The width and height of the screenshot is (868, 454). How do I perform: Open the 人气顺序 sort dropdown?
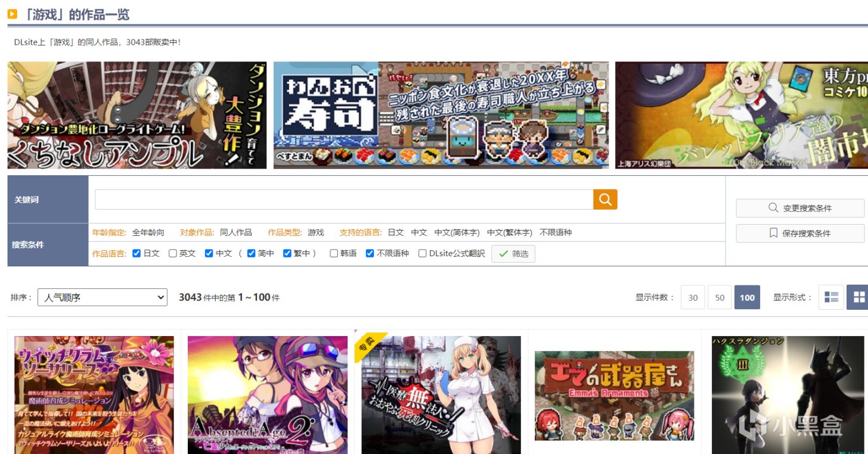103,297
